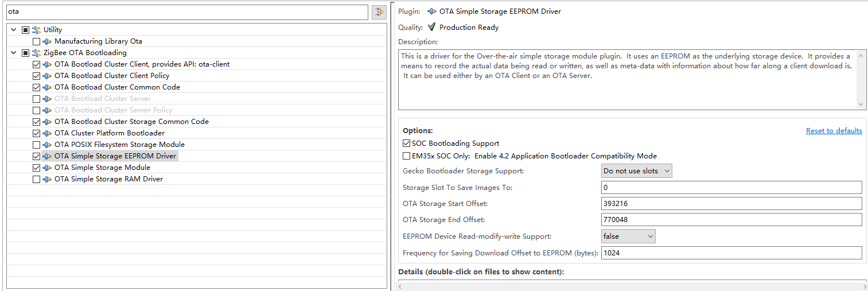Enable EM35x SOC Only compatibility checkbox

coord(407,156)
